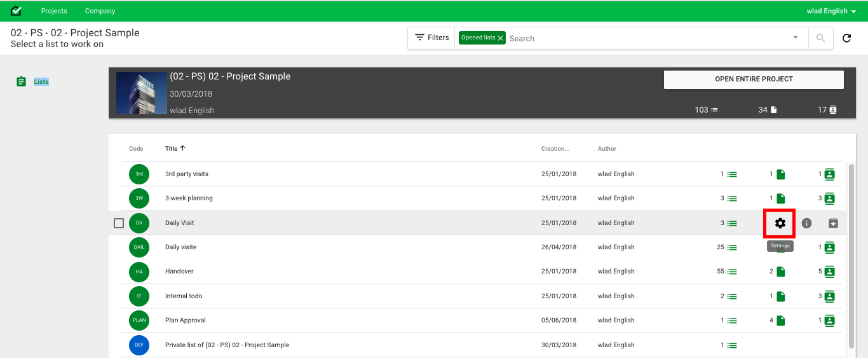
Task: Click Plan Approval contacts icon
Action: [829, 320]
